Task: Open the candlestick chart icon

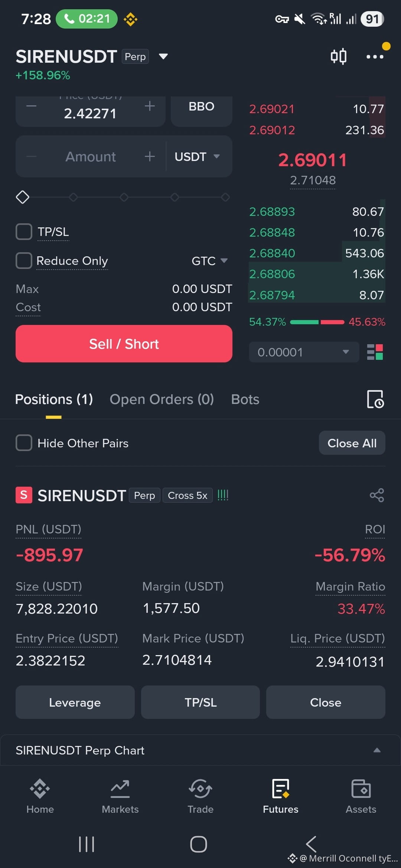Action: pyautogui.click(x=338, y=56)
